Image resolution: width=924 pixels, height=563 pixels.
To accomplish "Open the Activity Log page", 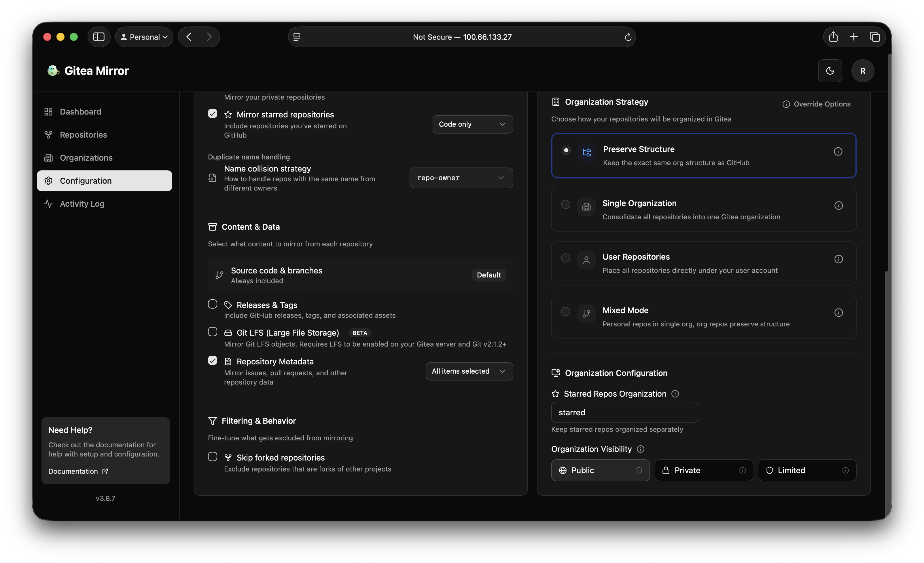I will [x=82, y=203].
